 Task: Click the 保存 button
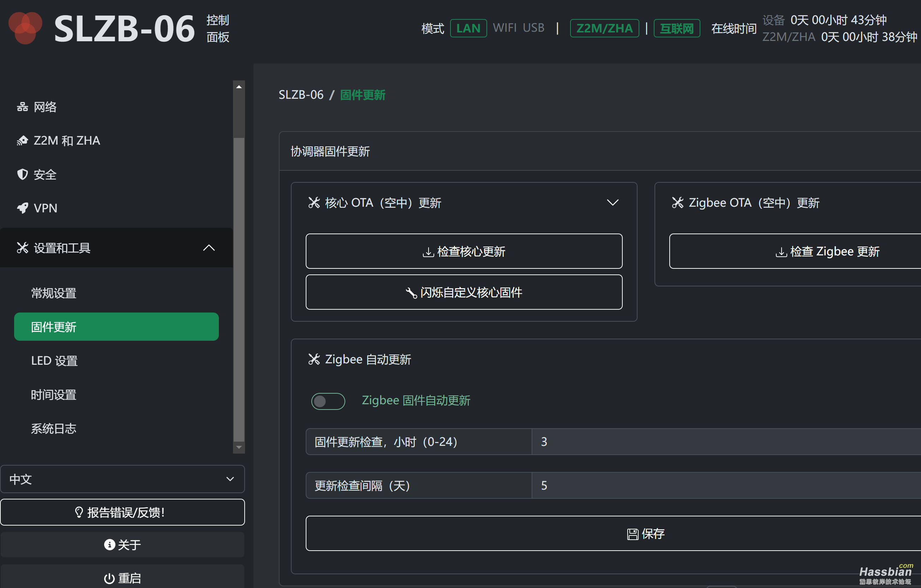[614, 533]
